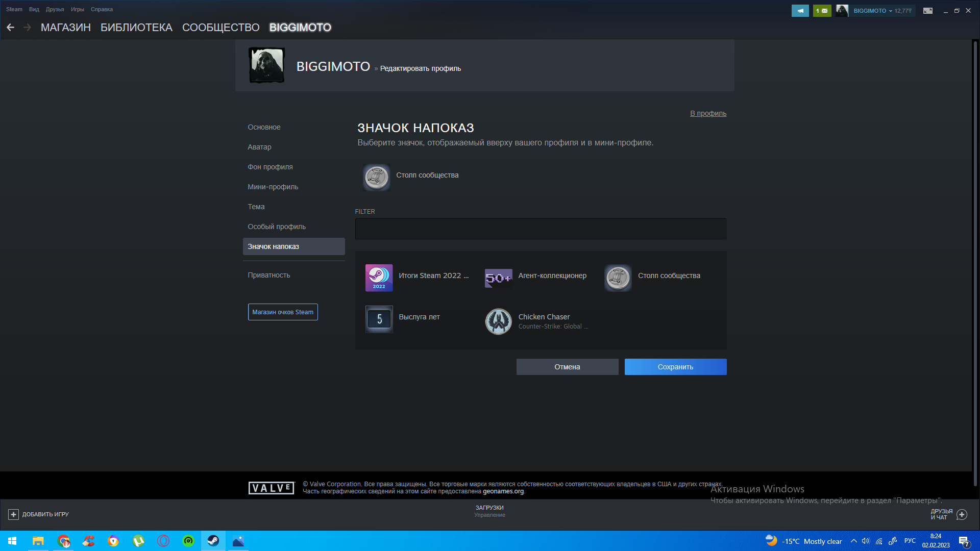Open the announcements megaphone icon
980x551 pixels.
(x=800, y=11)
